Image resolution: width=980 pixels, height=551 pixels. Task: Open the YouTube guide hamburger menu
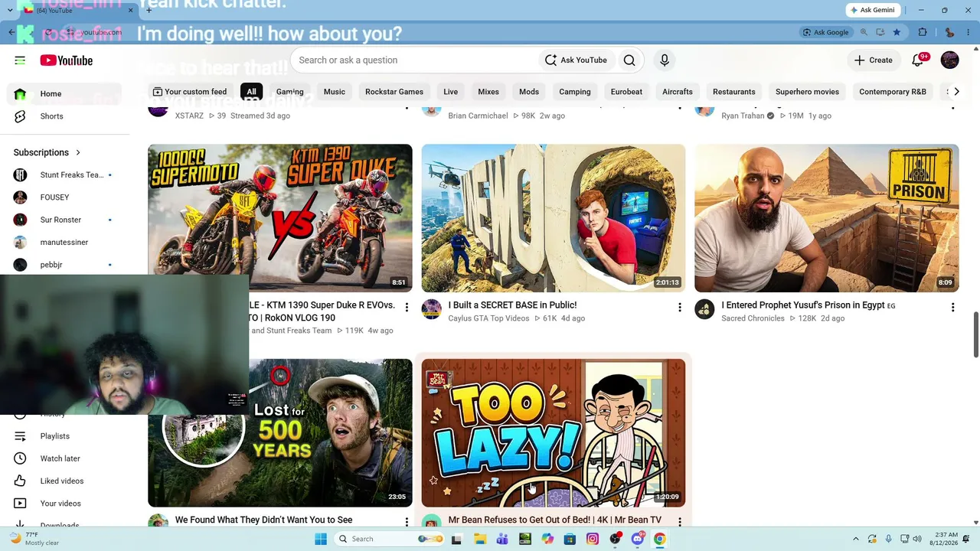20,60
